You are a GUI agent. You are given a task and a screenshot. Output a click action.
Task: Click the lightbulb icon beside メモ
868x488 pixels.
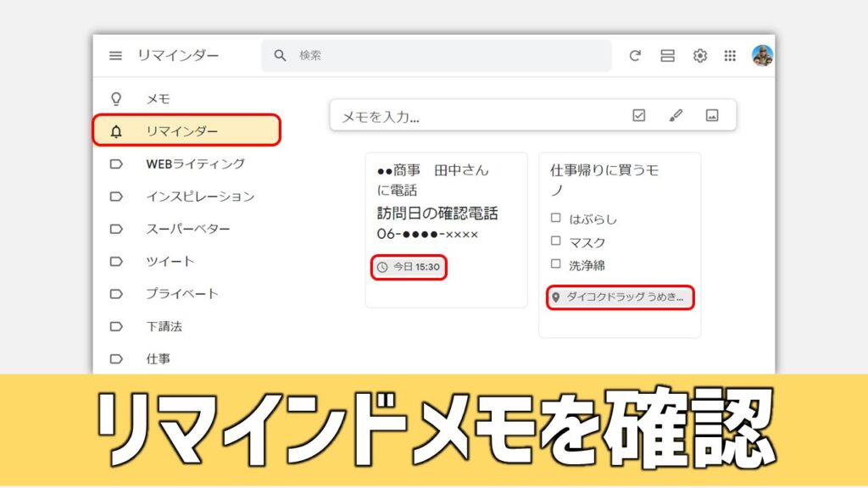tap(115, 98)
